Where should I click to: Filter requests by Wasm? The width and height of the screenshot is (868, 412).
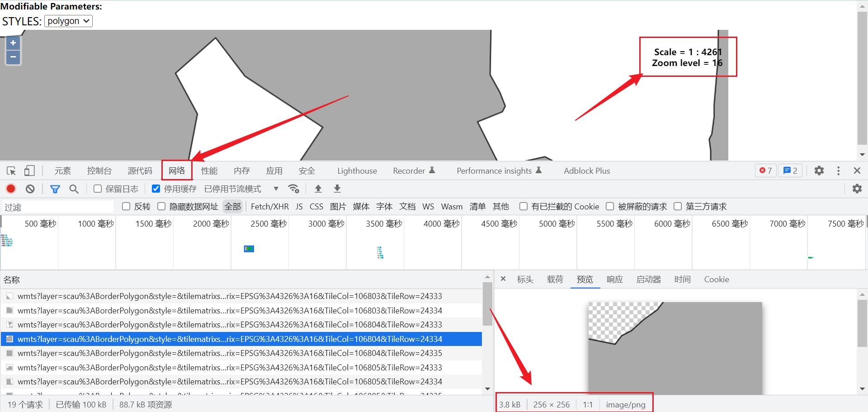pyautogui.click(x=452, y=206)
